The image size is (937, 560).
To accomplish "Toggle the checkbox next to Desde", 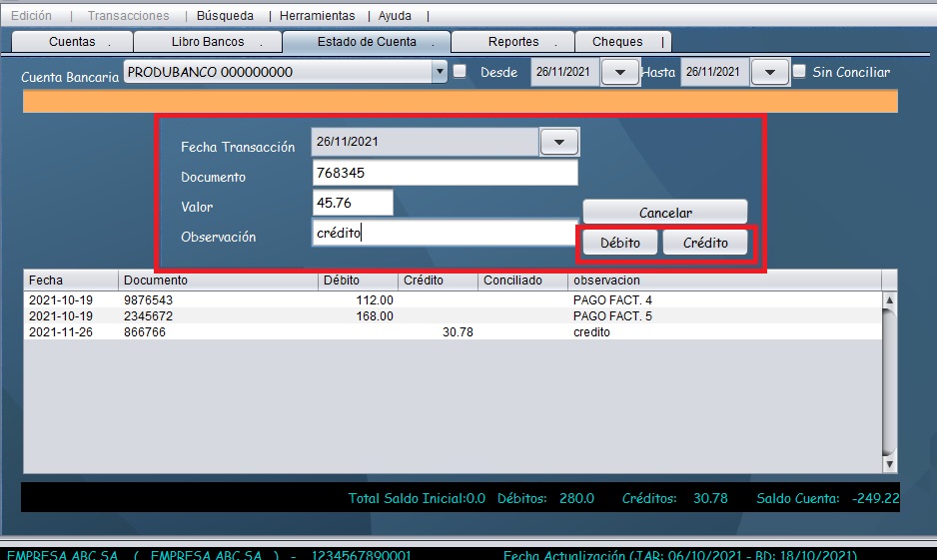I will (460, 72).
